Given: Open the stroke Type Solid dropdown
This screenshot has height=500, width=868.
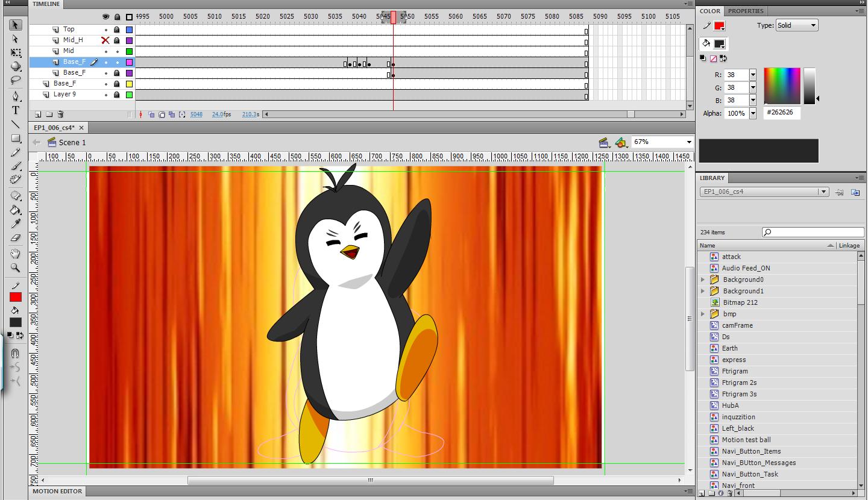Looking at the screenshot, I should pyautogui.click(x=797, y=25).
